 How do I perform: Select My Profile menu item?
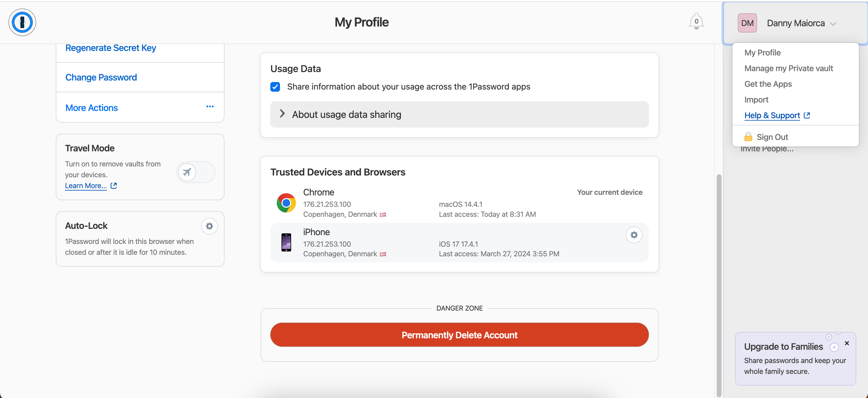pyautogui.click(x=763, y=52)
